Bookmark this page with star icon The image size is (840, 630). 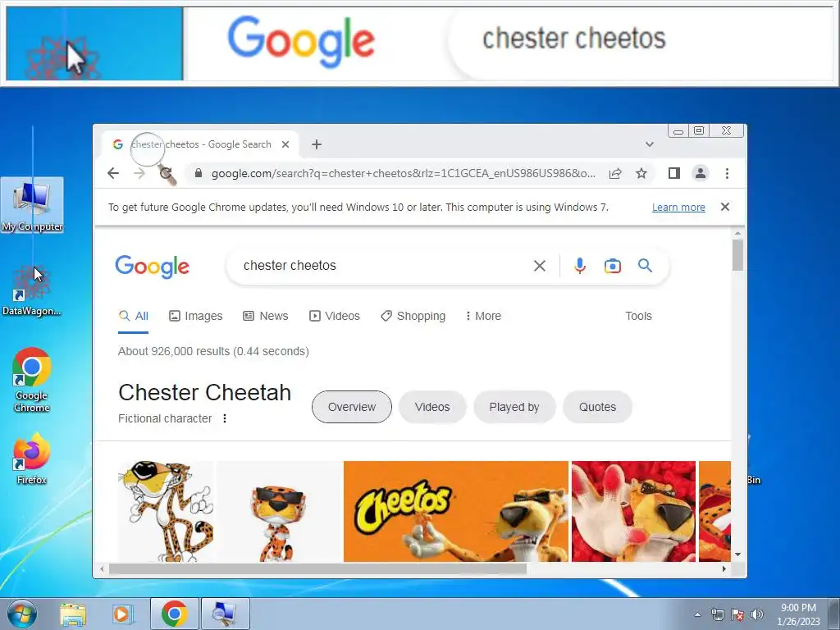pyautogui.click(x=641, y=173)
